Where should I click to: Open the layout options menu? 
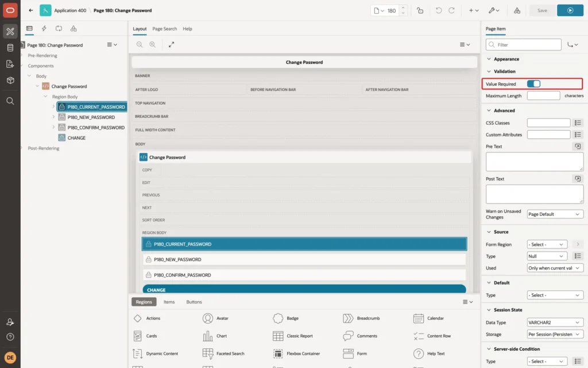coord(465,45)
